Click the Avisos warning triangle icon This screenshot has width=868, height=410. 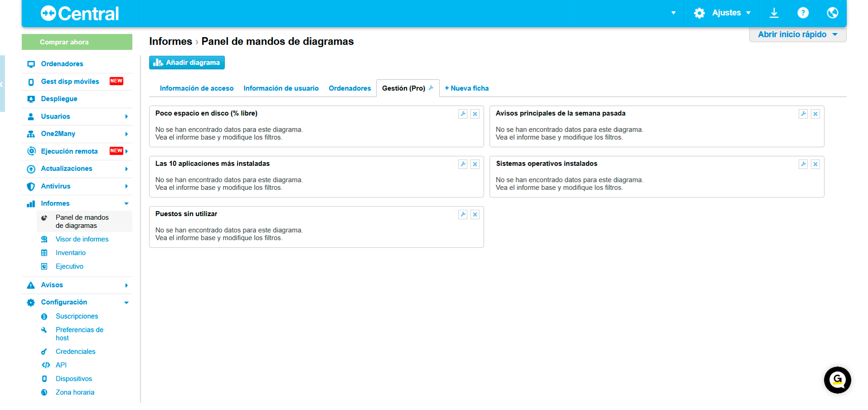tap(31, 285)
